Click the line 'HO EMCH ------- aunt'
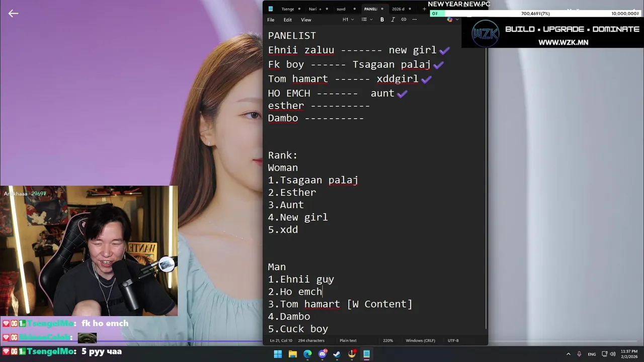Viewport: 644px width, 362px height. [x=331, y=94]
